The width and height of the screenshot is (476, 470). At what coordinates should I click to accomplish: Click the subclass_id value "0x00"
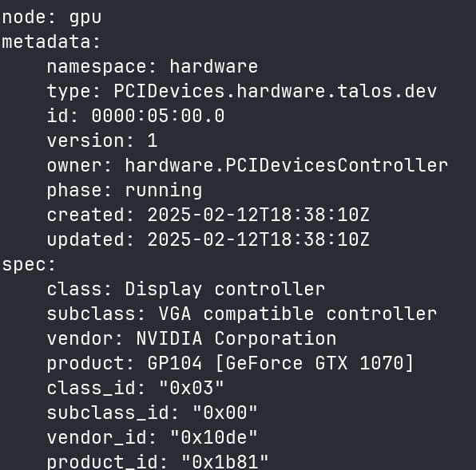[224, 413]
